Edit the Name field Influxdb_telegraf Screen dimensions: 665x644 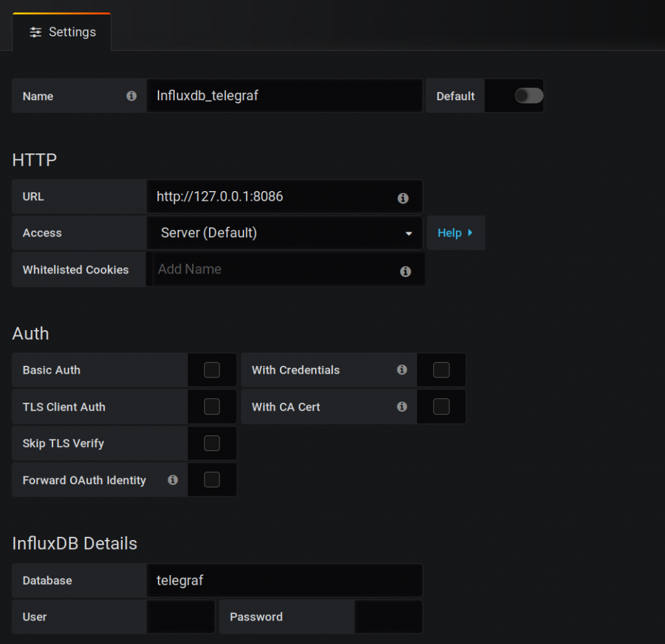(x=284, y=96)
